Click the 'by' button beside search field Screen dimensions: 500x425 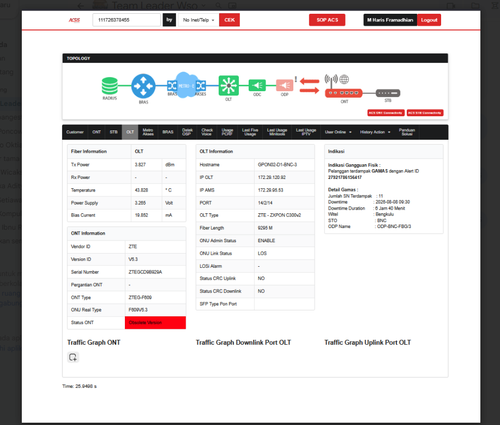pyautogui.click(x=169, y=20)
